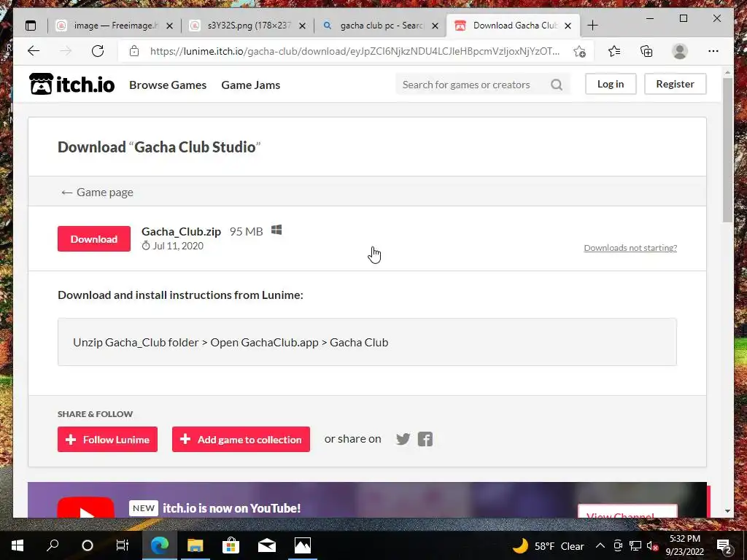Click the page vertical scrollbar thumb
747x560 pixels.
click(727, 150)
